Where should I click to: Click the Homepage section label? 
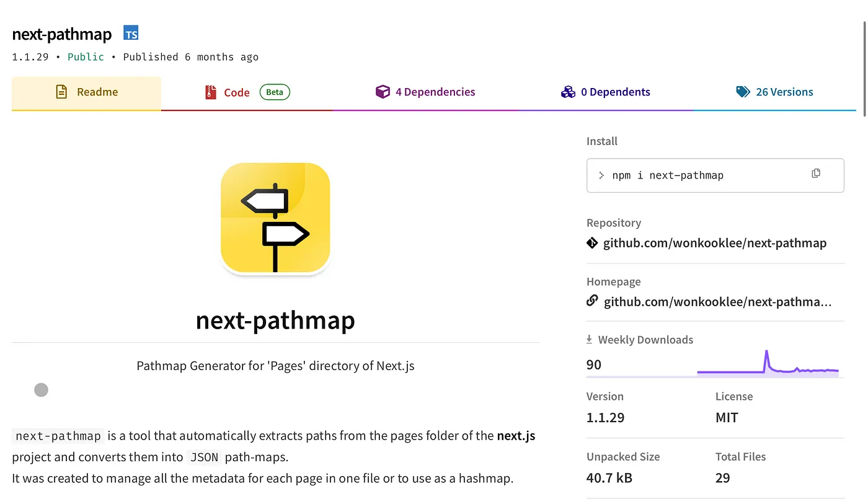pyautogui.click(x=614, y=282)
